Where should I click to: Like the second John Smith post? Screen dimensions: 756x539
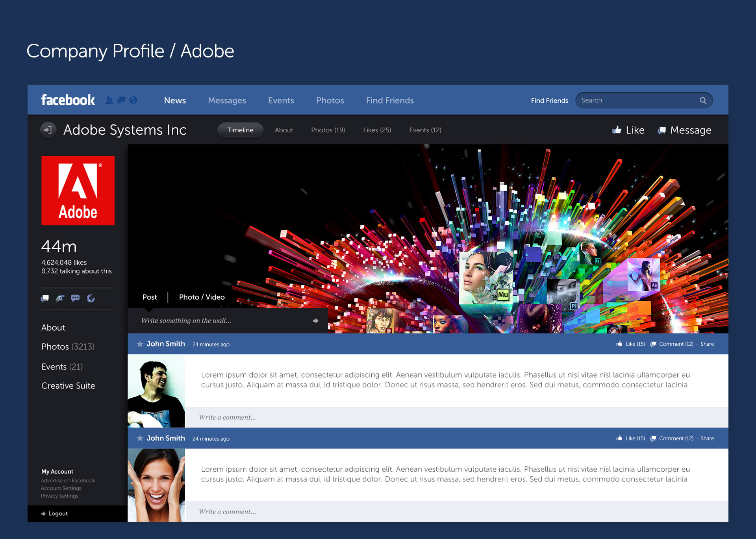[x=630, y=439]
